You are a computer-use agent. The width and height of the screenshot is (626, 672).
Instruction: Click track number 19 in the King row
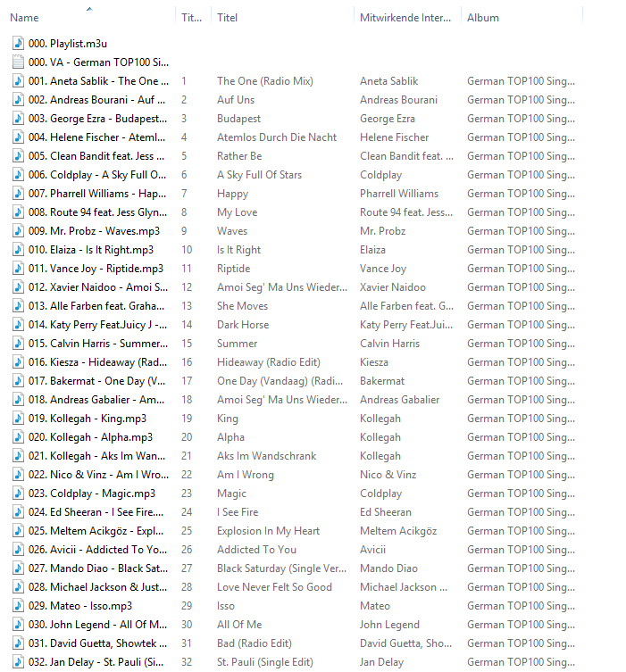point(187,419)
